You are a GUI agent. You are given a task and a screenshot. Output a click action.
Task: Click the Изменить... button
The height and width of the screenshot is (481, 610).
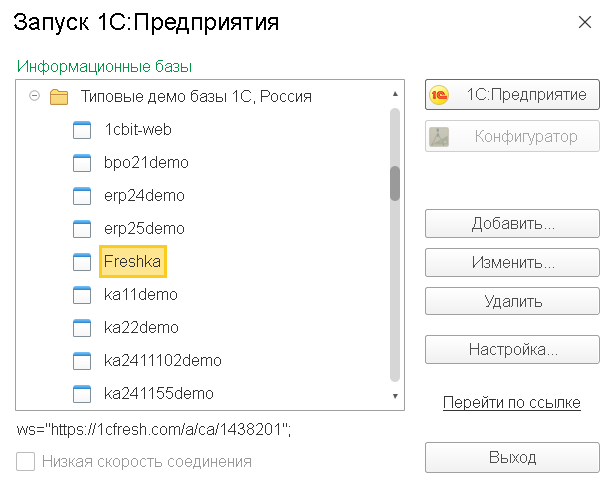512,263
